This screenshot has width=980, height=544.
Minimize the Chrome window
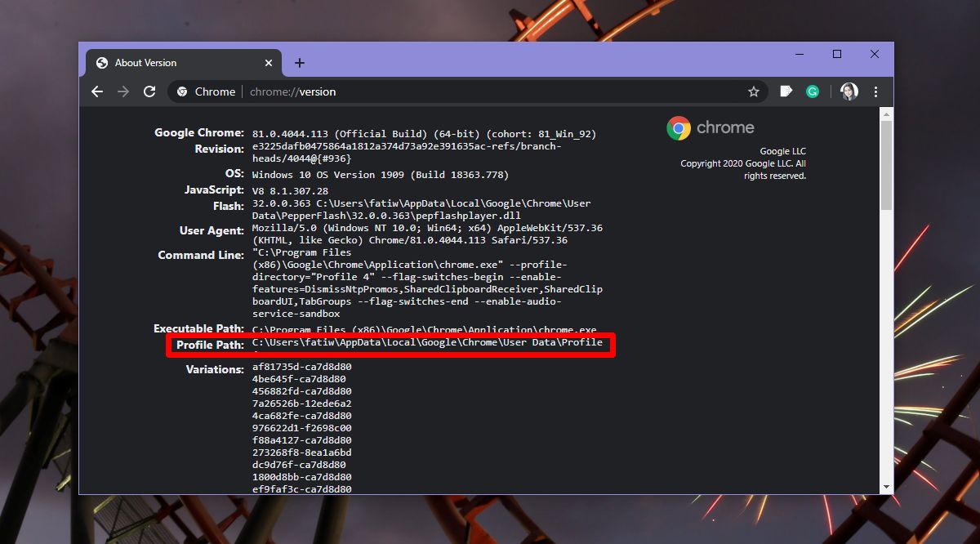(x=800, y=54)
